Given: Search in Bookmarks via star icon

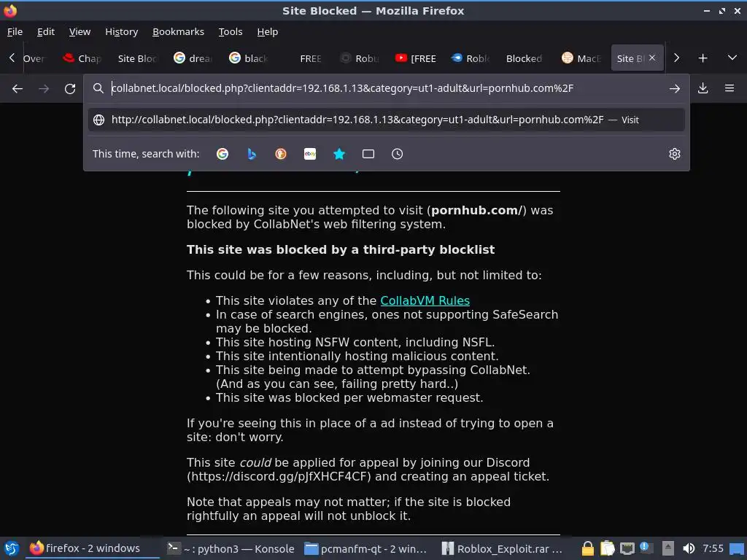Looking at the screenshot, I should click(x=339, y=154).
